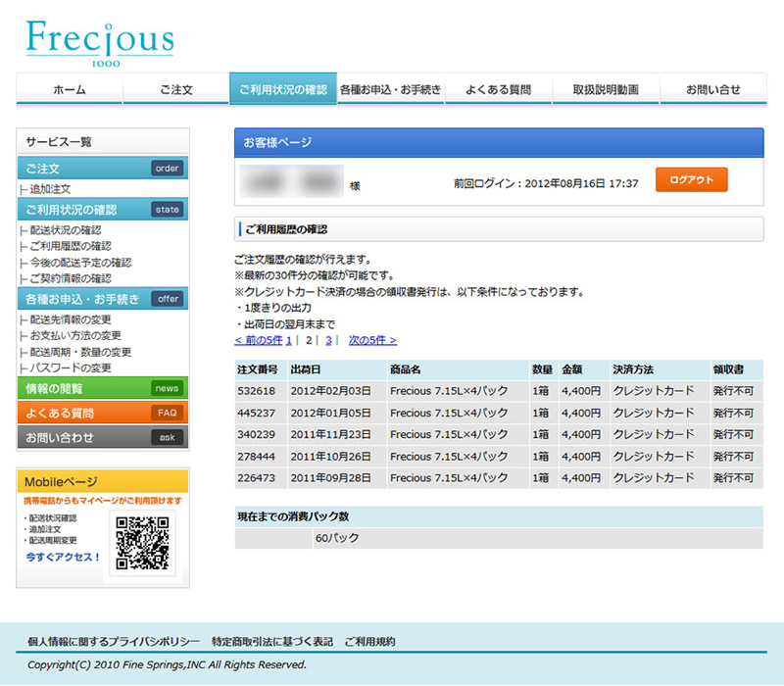
Task: Select 追加注文 in the sidebar
Action: click(x=50, y=189)
